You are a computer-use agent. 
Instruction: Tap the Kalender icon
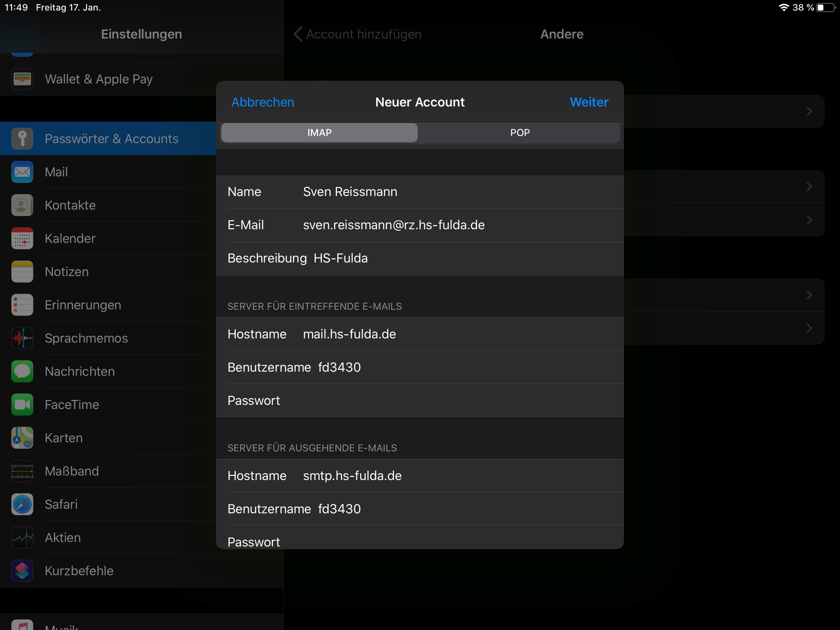point(22,238)
